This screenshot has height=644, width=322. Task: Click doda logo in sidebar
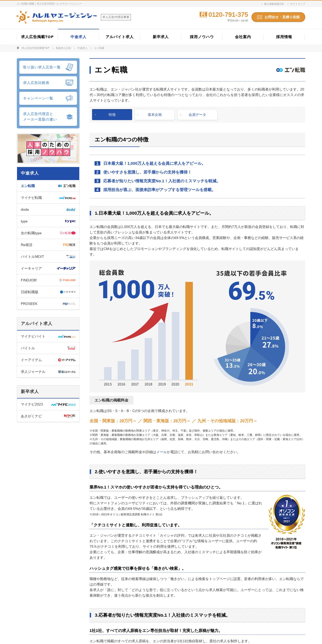pos(71,209)
